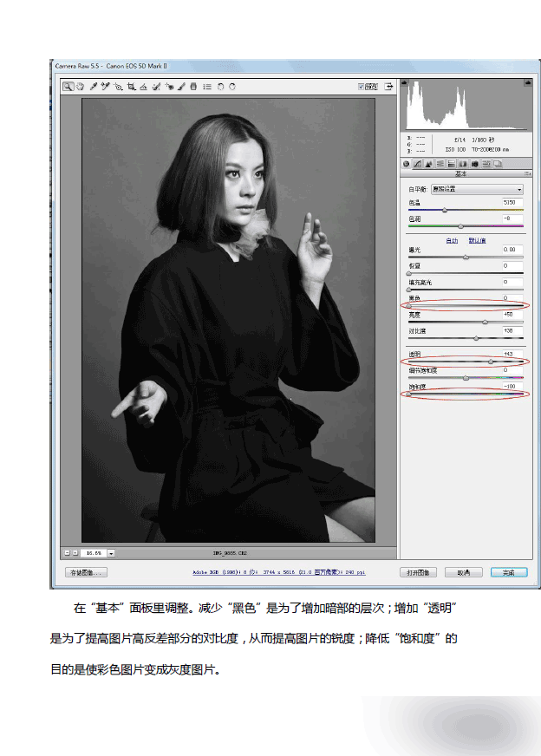Click the 曝光 value field 0.00
Image resolution: width=541 pixels, height=756 pixels.
point(512,250)
